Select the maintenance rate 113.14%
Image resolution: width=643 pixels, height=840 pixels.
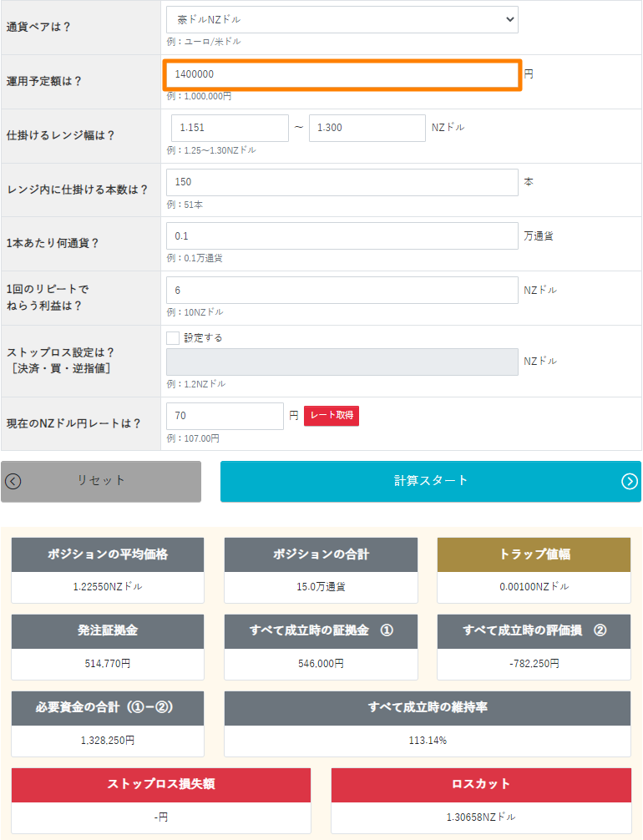tap(428, 741)
